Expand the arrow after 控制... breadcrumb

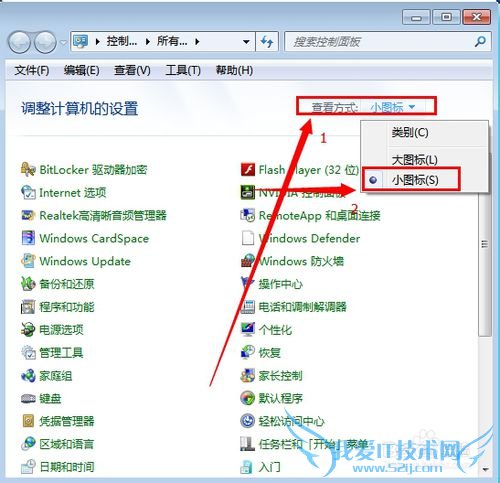tap(148, 42)
